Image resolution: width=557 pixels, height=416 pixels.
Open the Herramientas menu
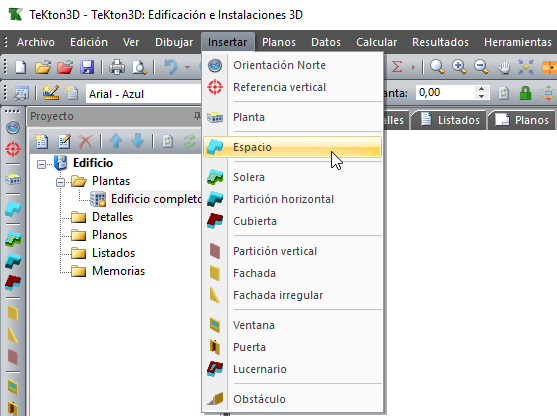(518, 42)
